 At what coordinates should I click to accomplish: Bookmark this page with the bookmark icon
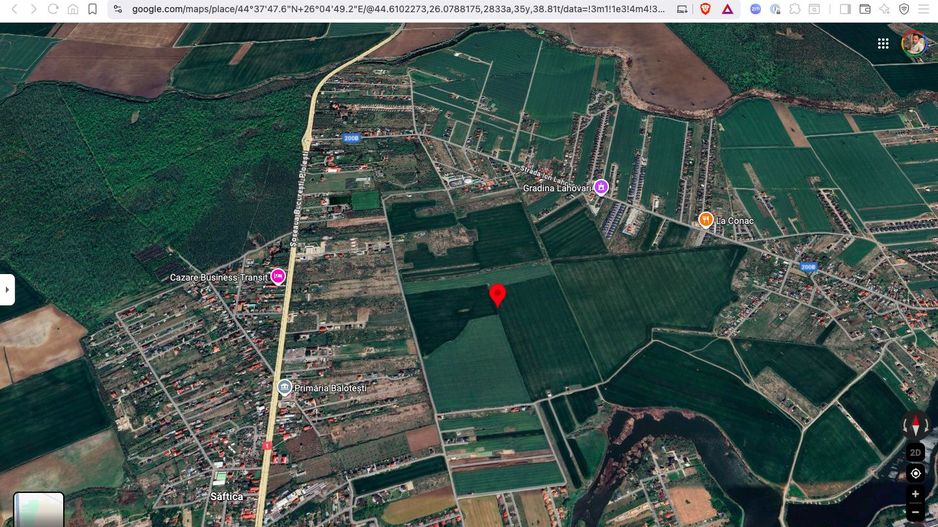[92, 9]
